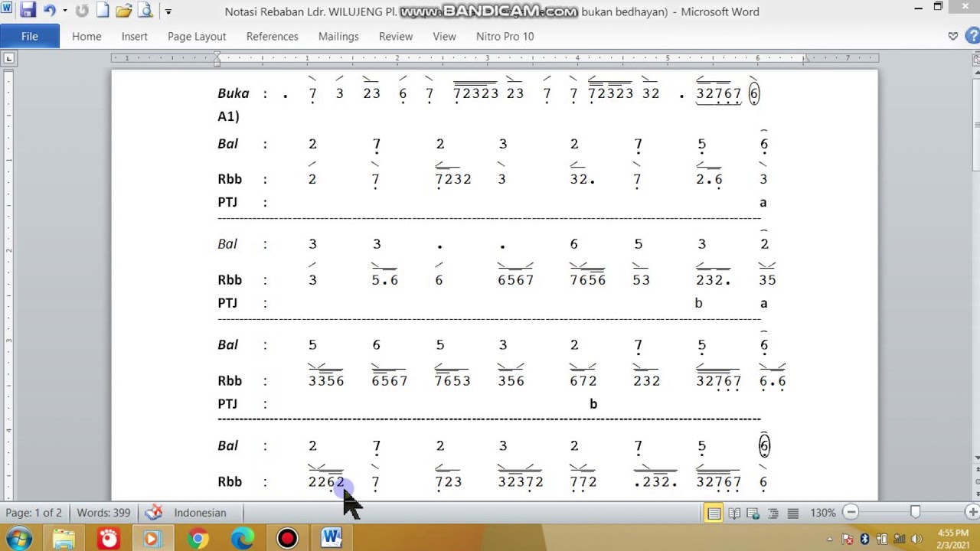The height and width of the screenshot is (551, 980).
Task: Expand Customize Quick Access Toolbar menu
Action: click(168, 11)
